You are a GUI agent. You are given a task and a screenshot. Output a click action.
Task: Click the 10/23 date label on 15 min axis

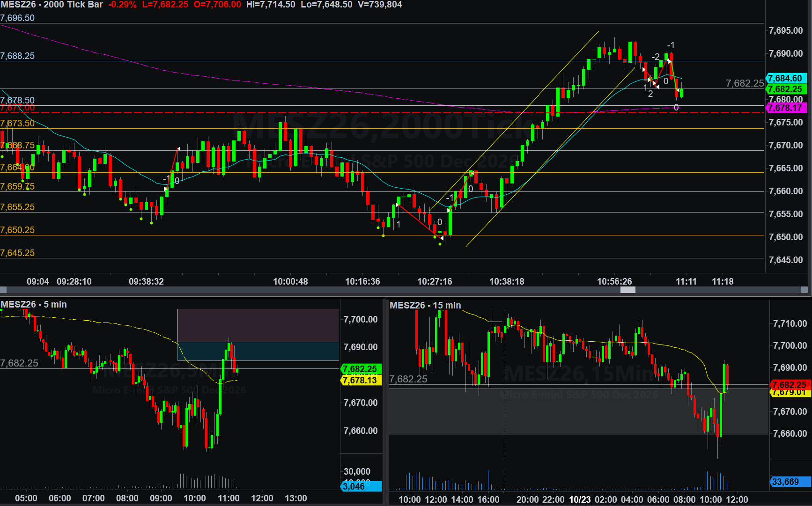(580, 500)
